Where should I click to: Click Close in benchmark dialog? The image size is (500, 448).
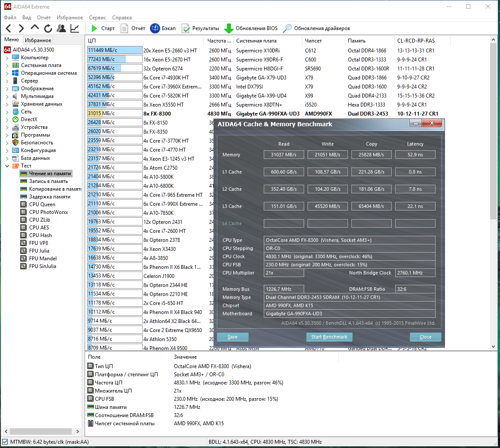pos(425,337)
